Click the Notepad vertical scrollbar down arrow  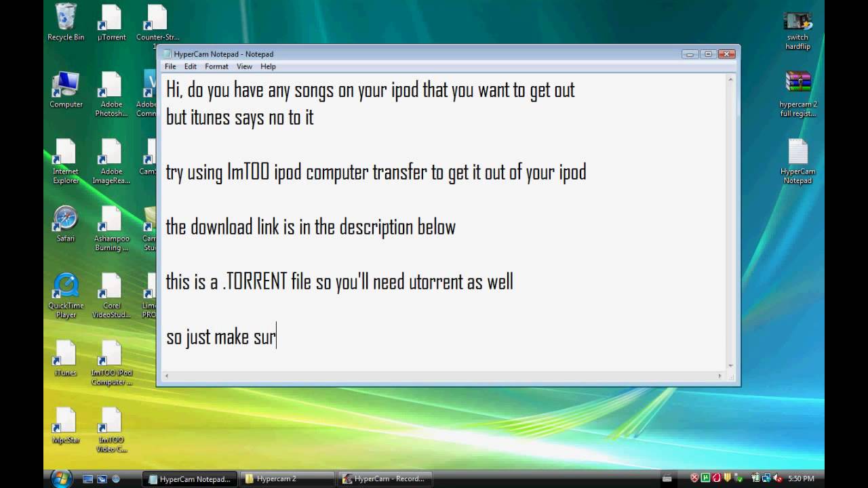730,365
